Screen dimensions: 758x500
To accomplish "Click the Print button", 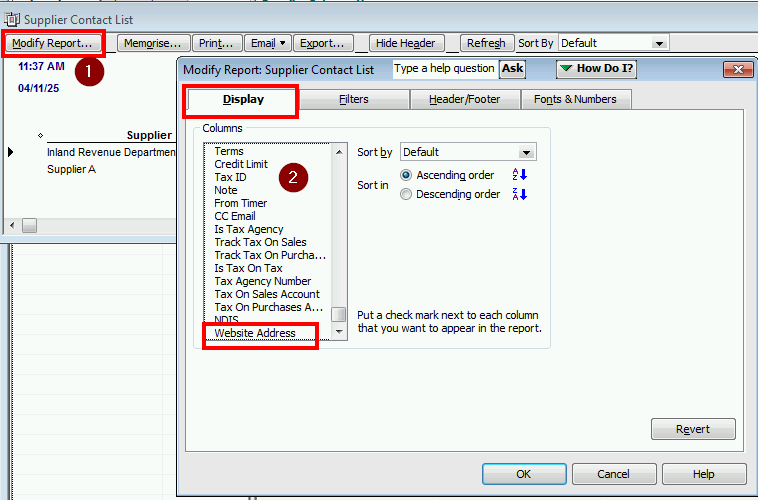I will click(216, 43).
